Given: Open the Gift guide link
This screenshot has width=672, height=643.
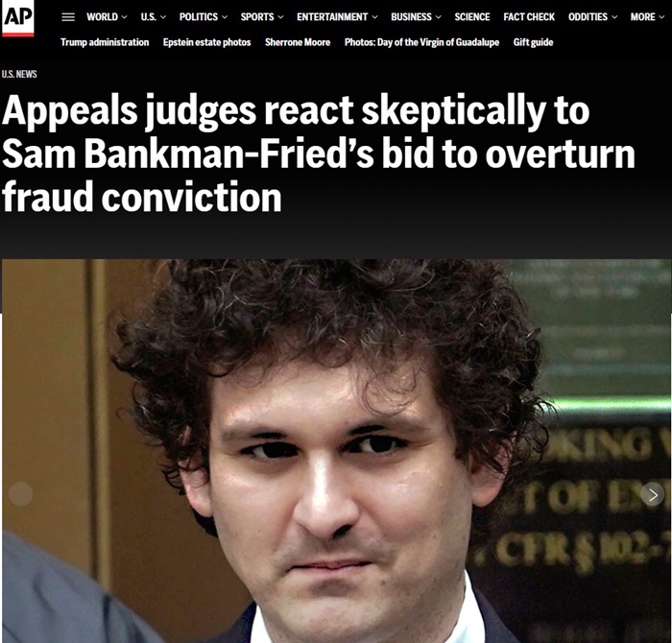Looking at the screenshot, I should (533, 42).
